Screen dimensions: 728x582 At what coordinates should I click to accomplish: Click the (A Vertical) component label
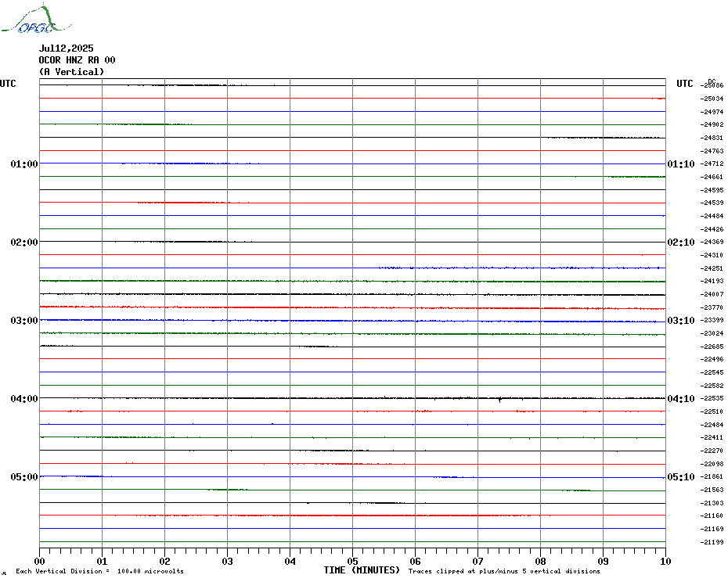click(71, 72)
